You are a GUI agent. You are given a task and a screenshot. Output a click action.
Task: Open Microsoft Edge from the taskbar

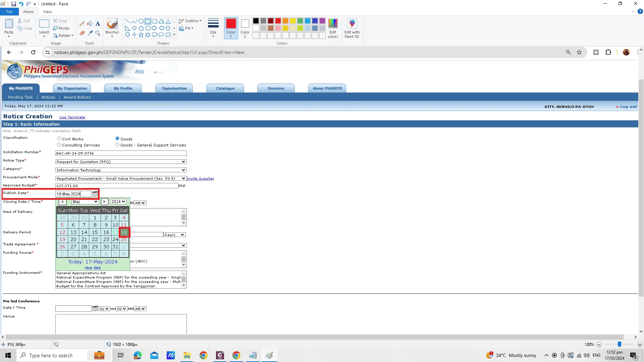pos(138,355)
